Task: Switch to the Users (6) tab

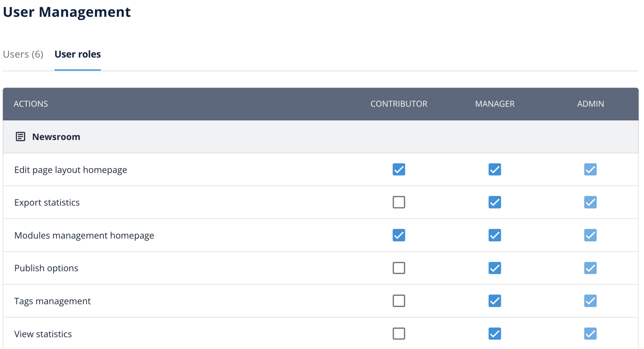Action: pos(23,54)
